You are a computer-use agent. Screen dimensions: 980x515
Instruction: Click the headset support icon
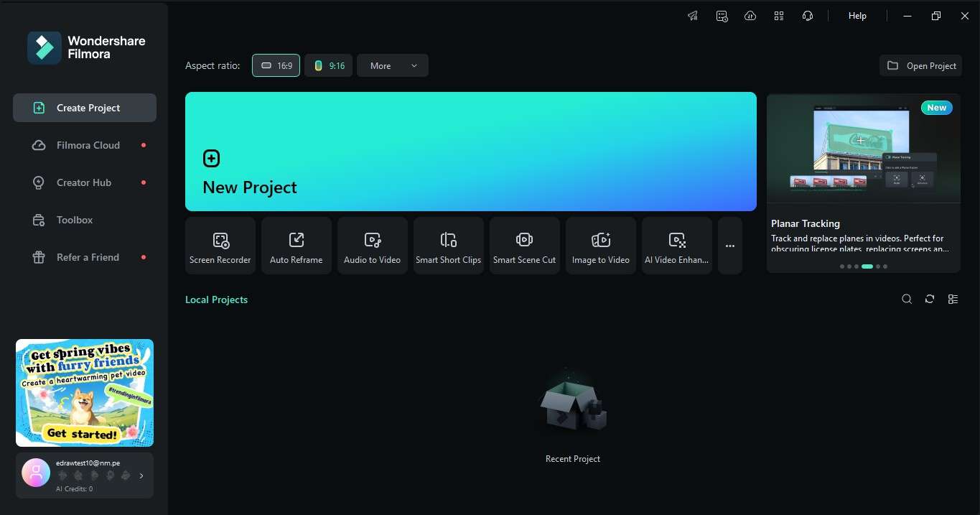[808, 16]
